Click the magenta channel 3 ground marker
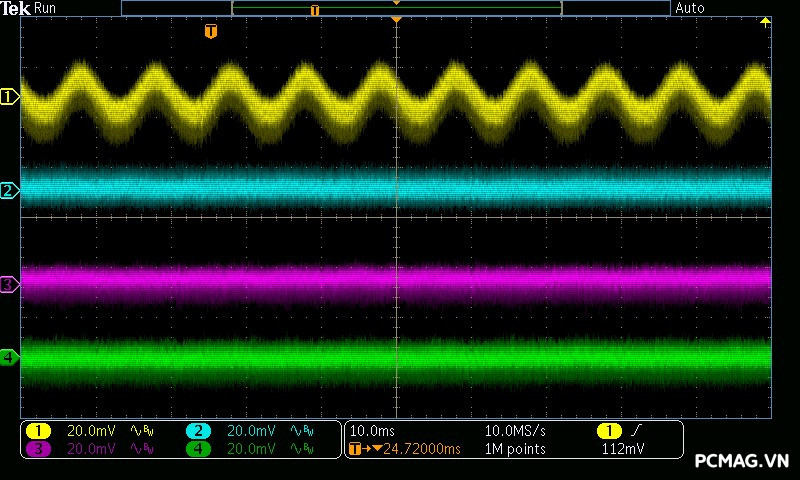 pos(9,285)
